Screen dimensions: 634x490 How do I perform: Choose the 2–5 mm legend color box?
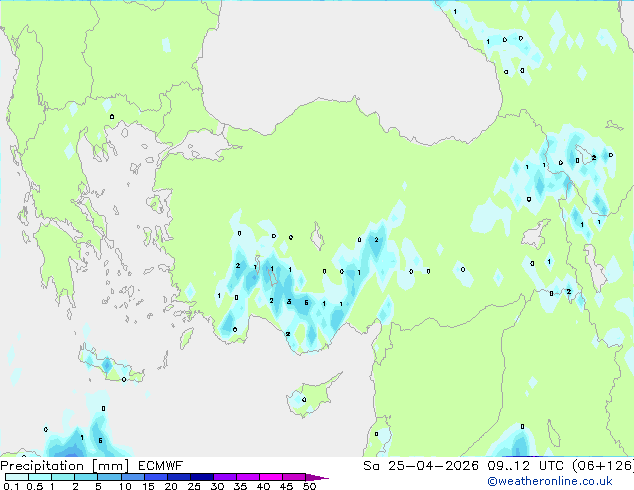click(x=86, y=477)
